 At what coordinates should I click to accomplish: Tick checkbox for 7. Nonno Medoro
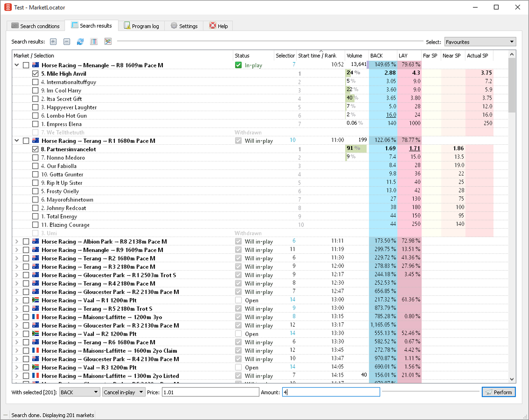click(x=35, y=157)
